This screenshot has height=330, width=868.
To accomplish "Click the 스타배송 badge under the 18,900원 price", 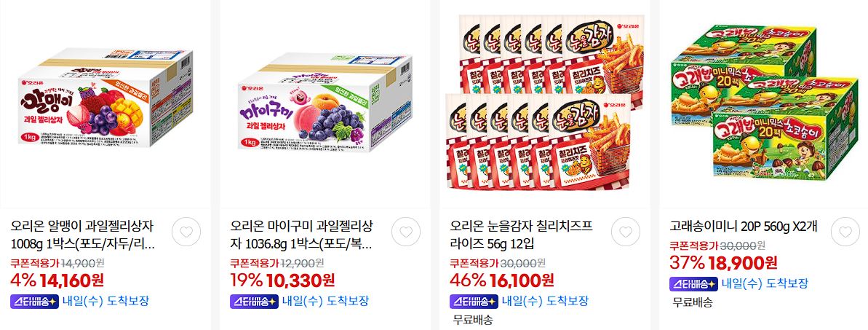I will 693,284.
